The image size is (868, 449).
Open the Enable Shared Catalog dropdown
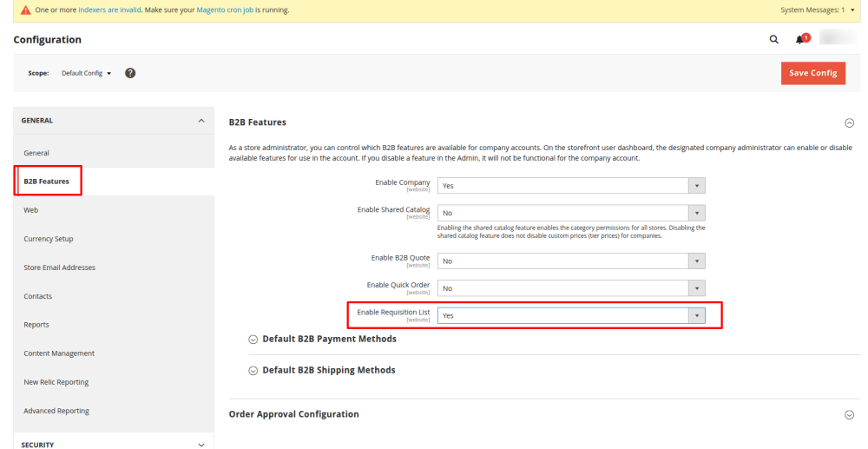(570, 213)
